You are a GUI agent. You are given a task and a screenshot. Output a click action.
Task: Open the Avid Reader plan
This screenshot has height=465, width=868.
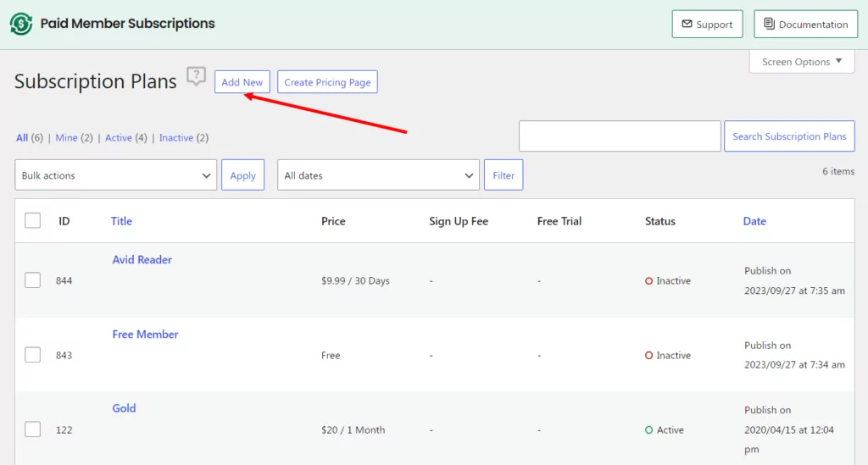(x=142, y=259)
